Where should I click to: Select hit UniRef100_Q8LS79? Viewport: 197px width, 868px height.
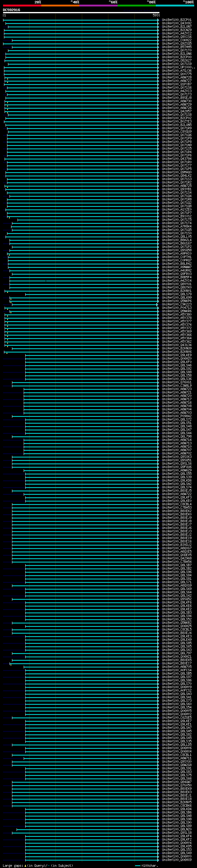[176, 294]
